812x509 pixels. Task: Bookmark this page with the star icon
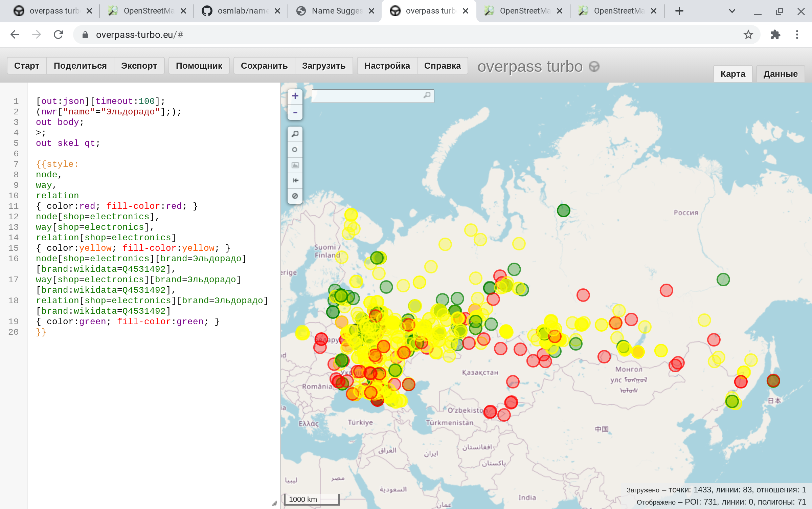748,35
